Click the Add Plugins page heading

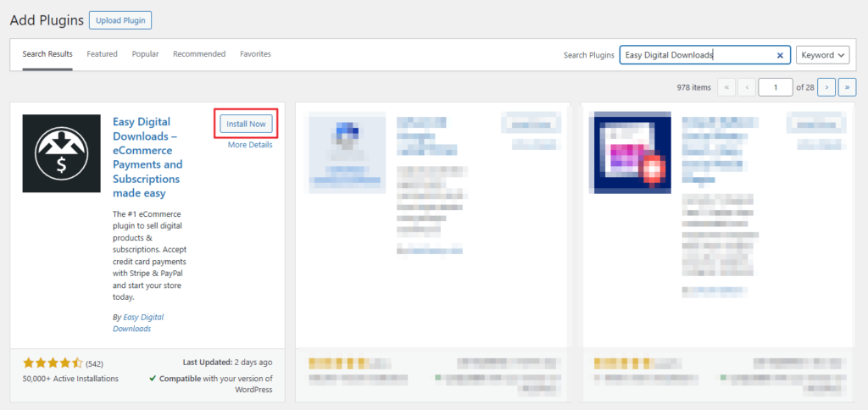coord(47,20)
